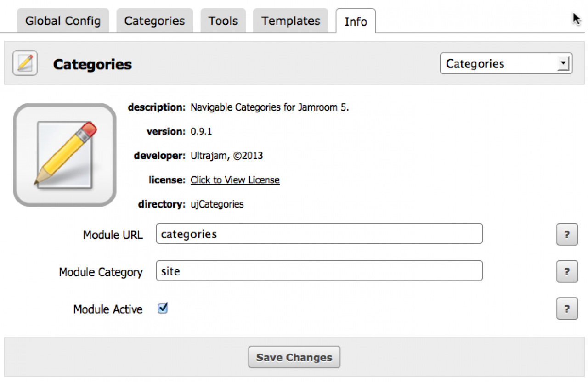Open the Click to View License link
The width and height of the screenshot is (588, 382).
tap(235, 180)
